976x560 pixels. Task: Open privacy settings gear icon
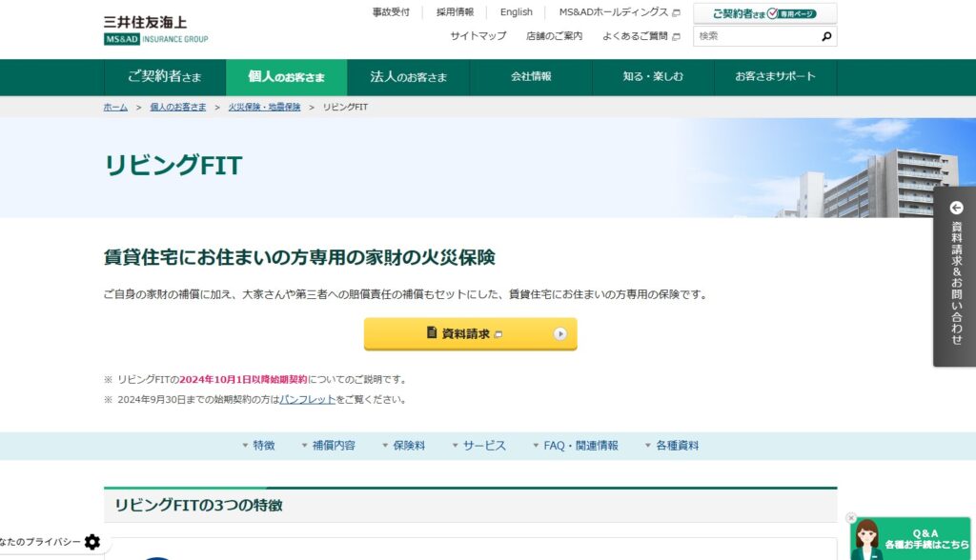click(91, 542)
